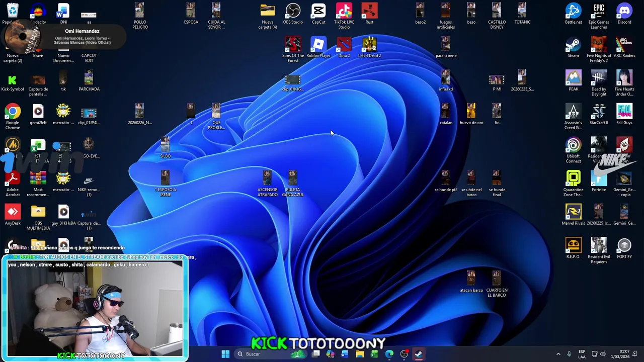Select the Roblox Player icon
Screen dimensions: 644x362
318,48
